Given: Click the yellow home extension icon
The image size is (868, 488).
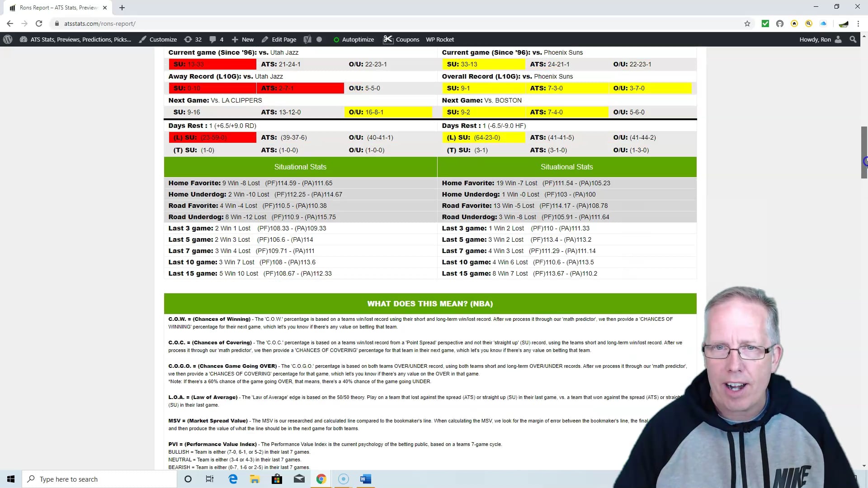Looking at the screenshot, I should (794, 23).
